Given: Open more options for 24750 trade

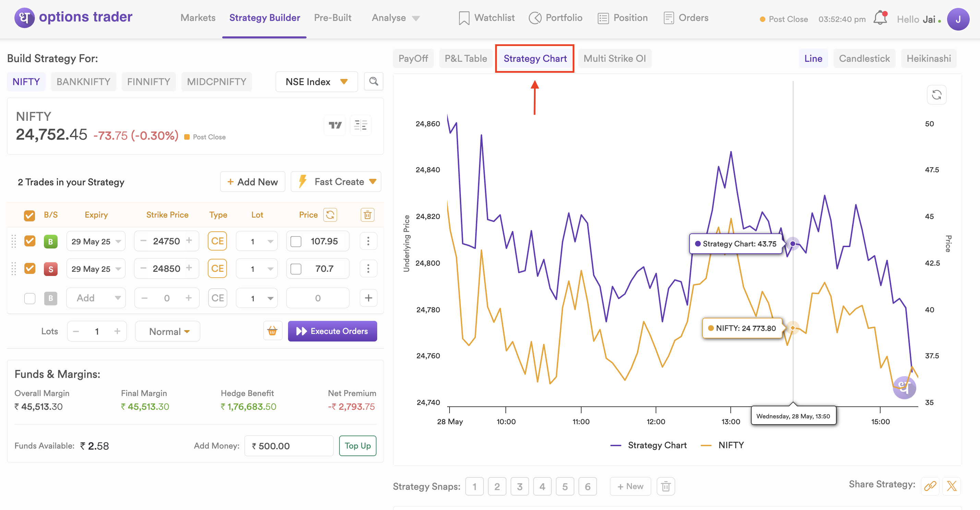Looking at the screenshot, I should click(368, 241).
